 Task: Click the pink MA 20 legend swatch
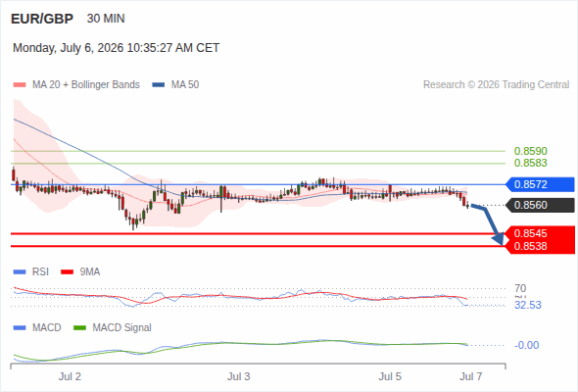click(x=20, y=85)
